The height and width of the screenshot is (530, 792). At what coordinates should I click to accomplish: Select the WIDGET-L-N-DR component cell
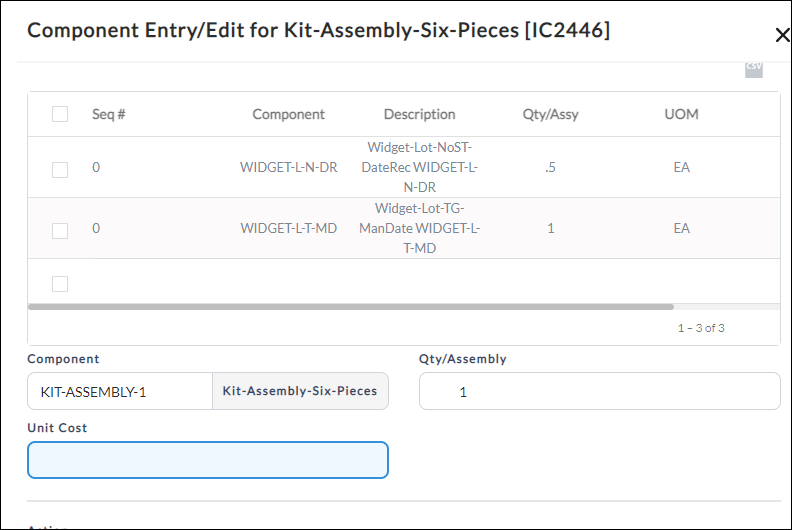[288, 167]
